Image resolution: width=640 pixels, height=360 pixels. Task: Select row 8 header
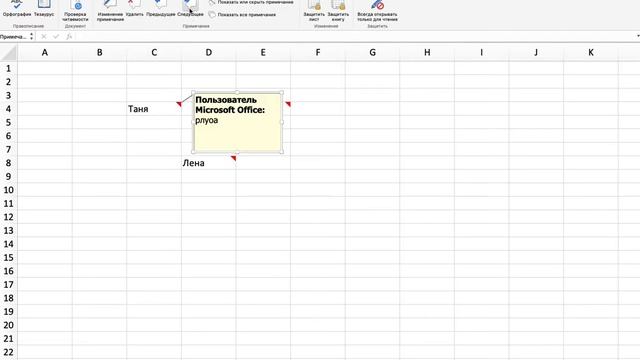tap(9, 163)
